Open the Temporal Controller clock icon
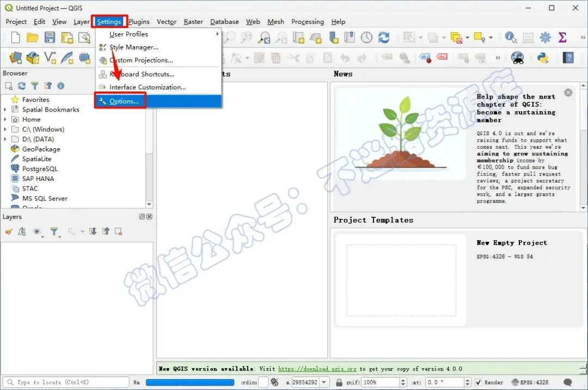Image resolution: width=588 pixels, height=390 pixels. click(x=366, y=38)
